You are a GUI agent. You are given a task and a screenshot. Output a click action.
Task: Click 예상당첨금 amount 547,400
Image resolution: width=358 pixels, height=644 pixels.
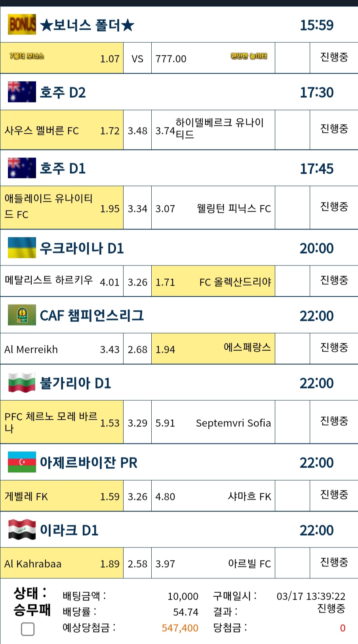[x=180, y=628]
